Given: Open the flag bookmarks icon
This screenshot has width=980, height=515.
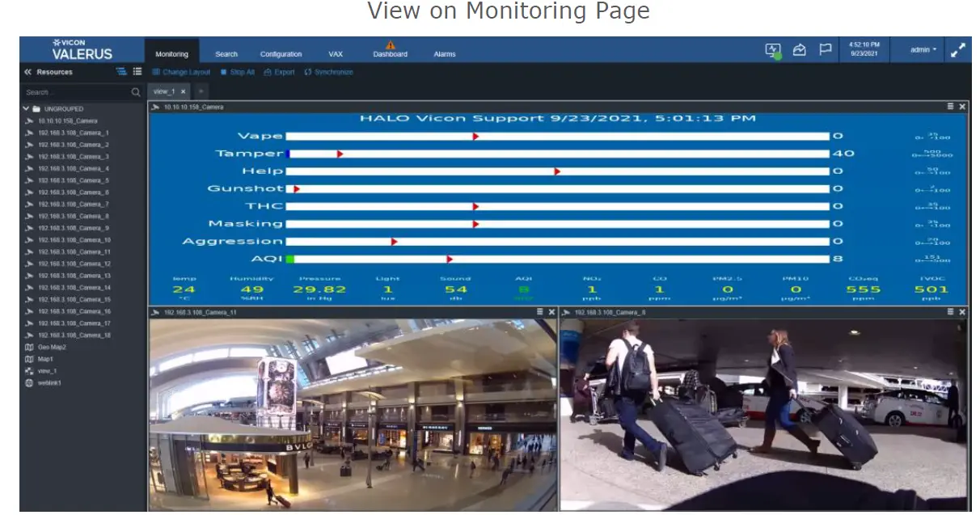Looking at the screenshot, I should (x=826, y=50).
